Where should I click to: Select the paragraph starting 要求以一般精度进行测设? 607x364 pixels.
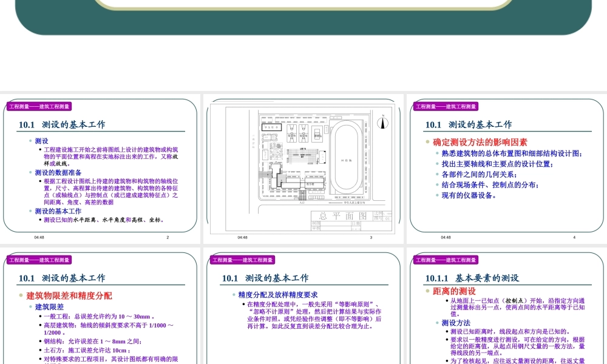(518, 346)
